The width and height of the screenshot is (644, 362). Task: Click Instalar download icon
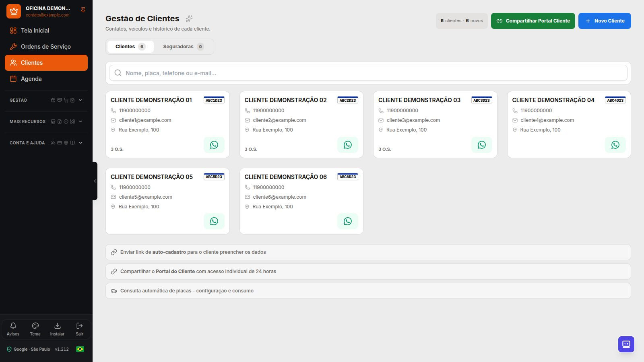click(x=57, y=329)
